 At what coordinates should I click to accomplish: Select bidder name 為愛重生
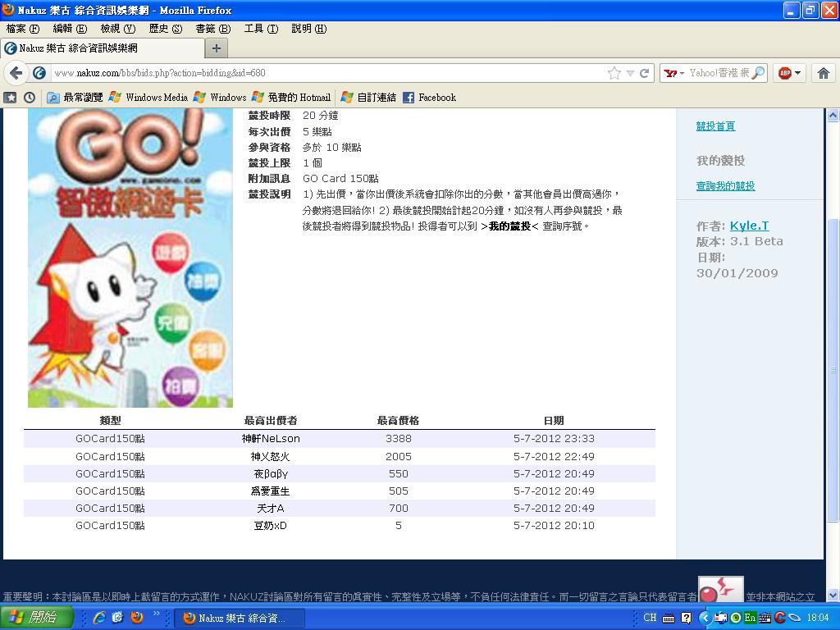[270, 491]
